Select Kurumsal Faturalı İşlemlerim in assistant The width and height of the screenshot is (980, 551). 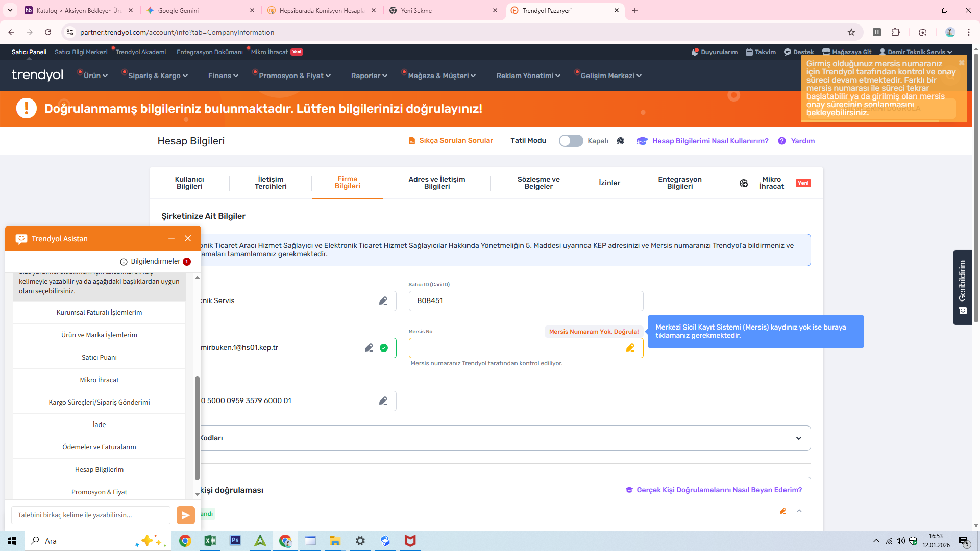pyautogui.click(x=99, y=313)
